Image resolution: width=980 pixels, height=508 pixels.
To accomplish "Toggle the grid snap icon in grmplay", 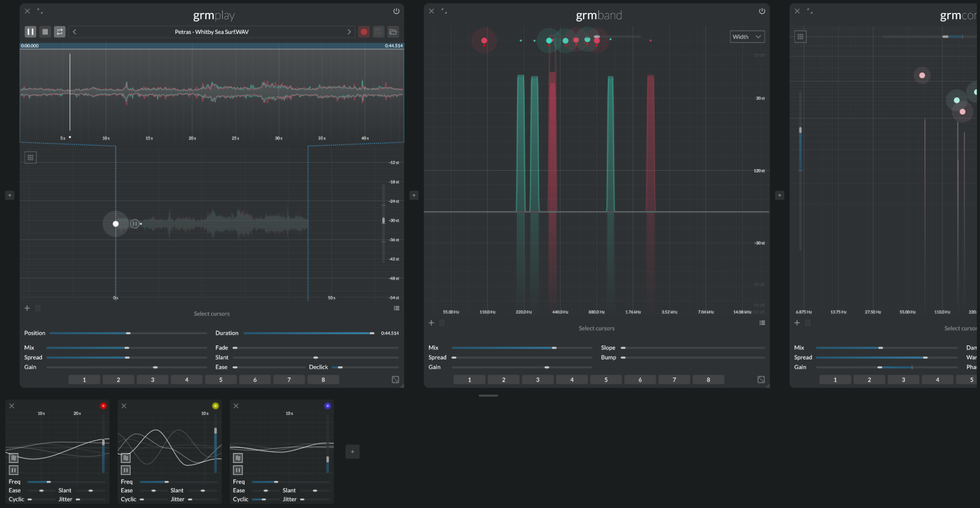I will point(31,157).
